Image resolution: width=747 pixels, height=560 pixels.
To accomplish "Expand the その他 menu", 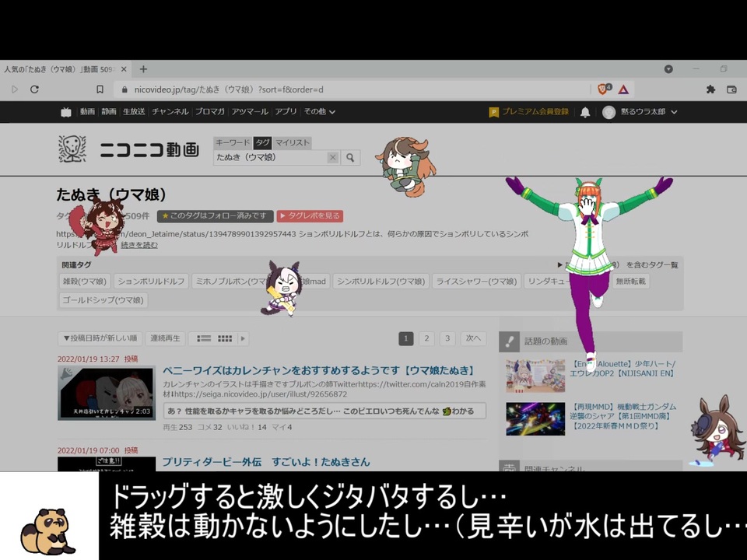I will pos(320,112).
